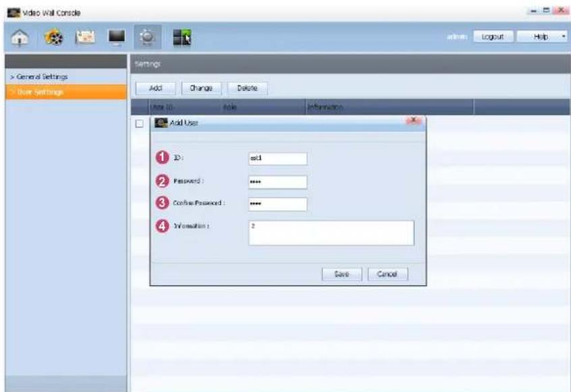Click the admin username label

point(457,36)
